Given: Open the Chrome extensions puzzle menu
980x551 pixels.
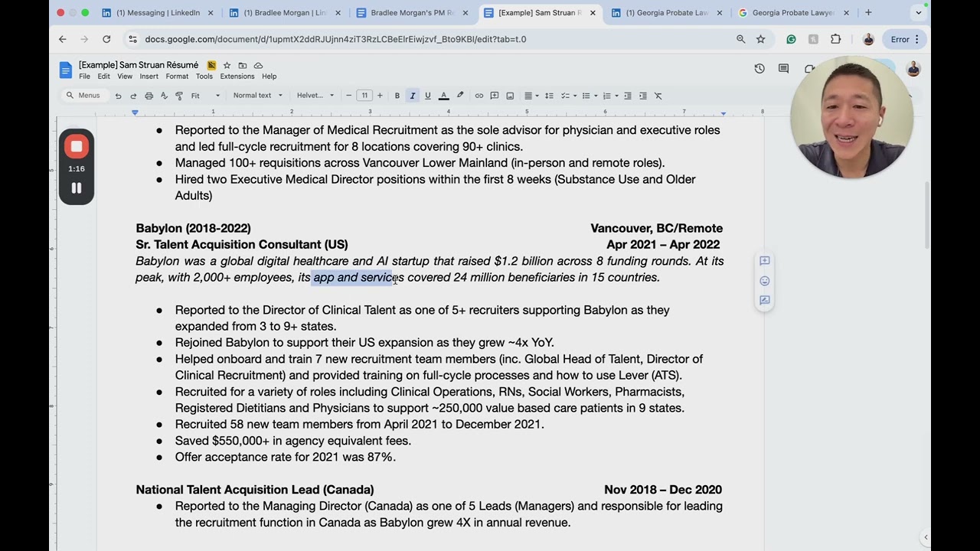Looking at the screenshot, I should point(835,39).
